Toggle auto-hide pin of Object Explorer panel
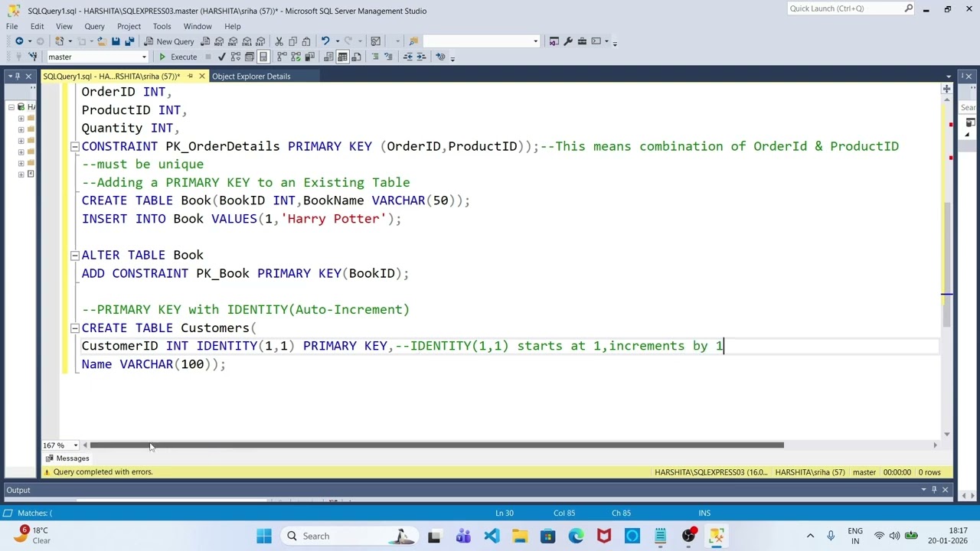Image resolution: width=980 pixels, height=551 pixels. pyautogui.click(x=18, y=76)
